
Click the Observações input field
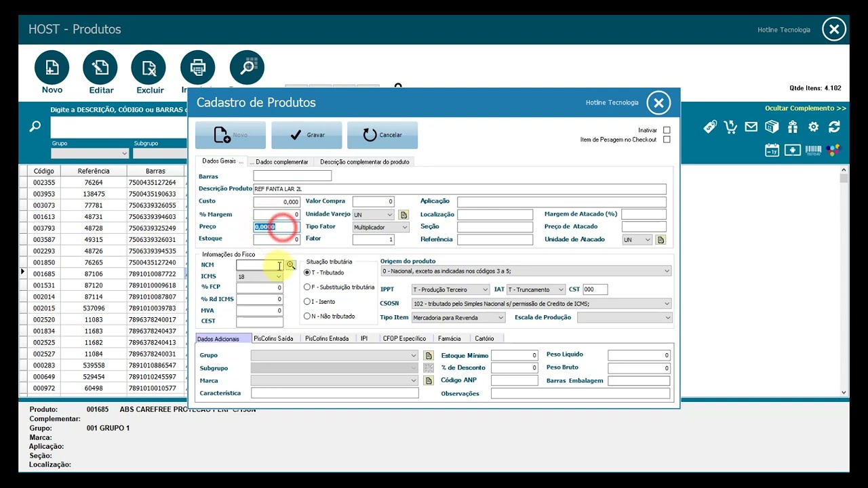pyautogui.click(x=580, y=394)
